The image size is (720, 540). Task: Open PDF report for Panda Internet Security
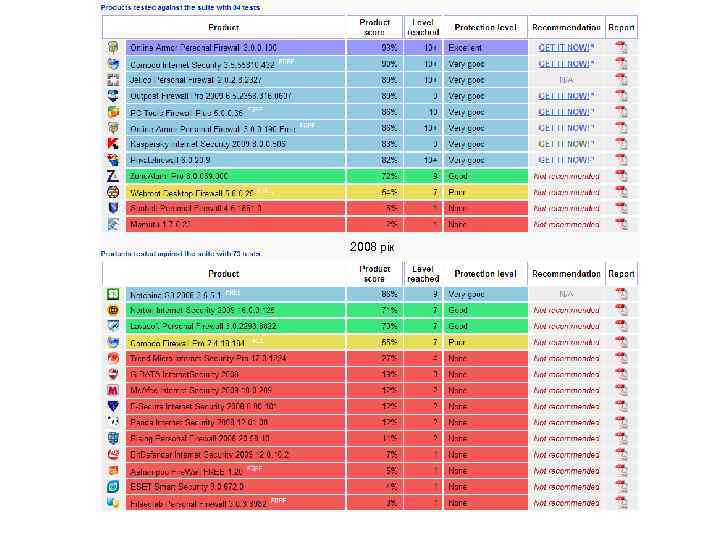point(621,422)
